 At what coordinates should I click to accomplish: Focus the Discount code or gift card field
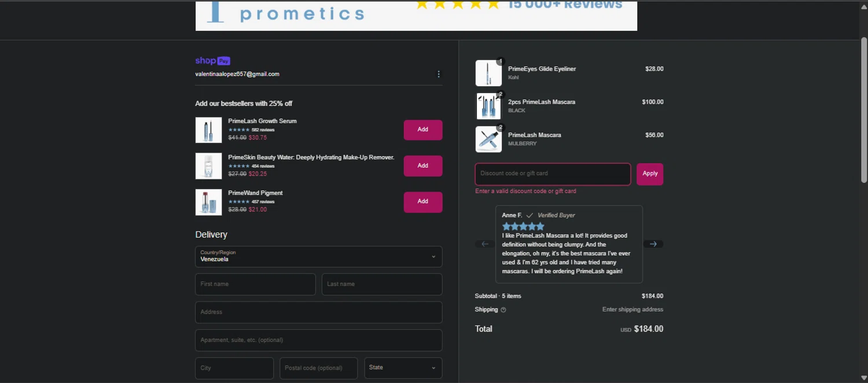[553, 174]
